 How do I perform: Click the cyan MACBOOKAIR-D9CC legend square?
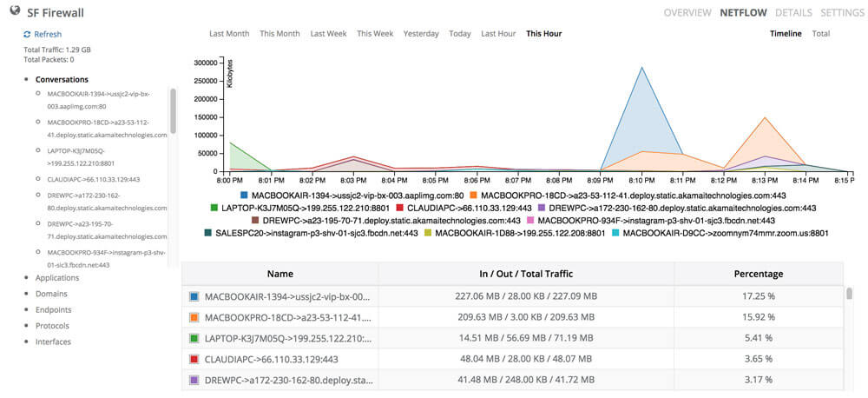[615, 233]
